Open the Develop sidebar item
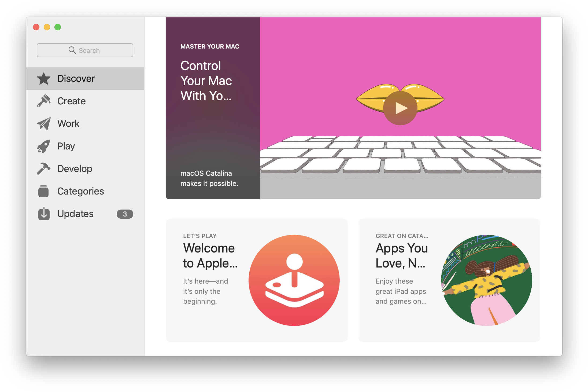 (x=85, y=169)
